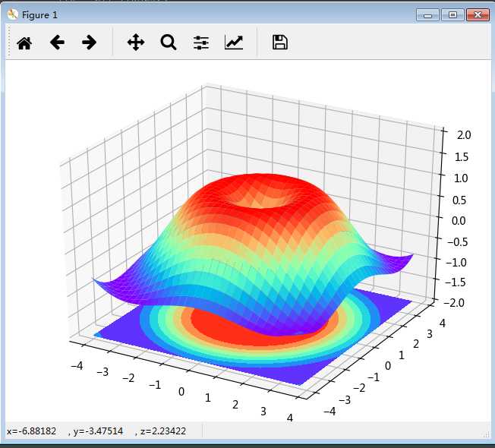Open Edit axis and curve parameters

[234, 43]
